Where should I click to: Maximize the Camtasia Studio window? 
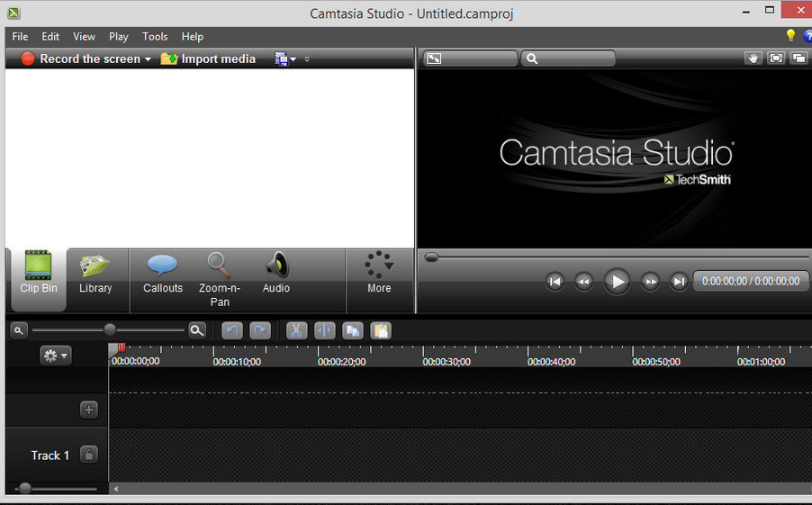point(770,10)
